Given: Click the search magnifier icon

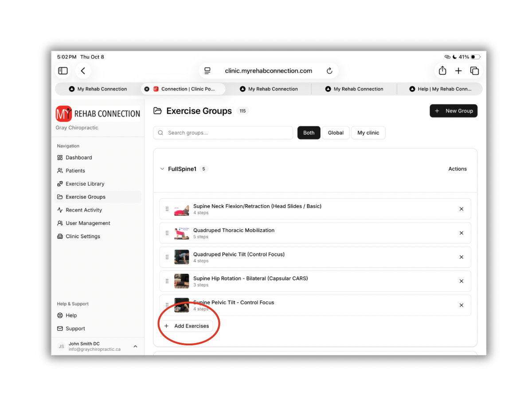Looking at the screenshot, I should pos(160,133).
